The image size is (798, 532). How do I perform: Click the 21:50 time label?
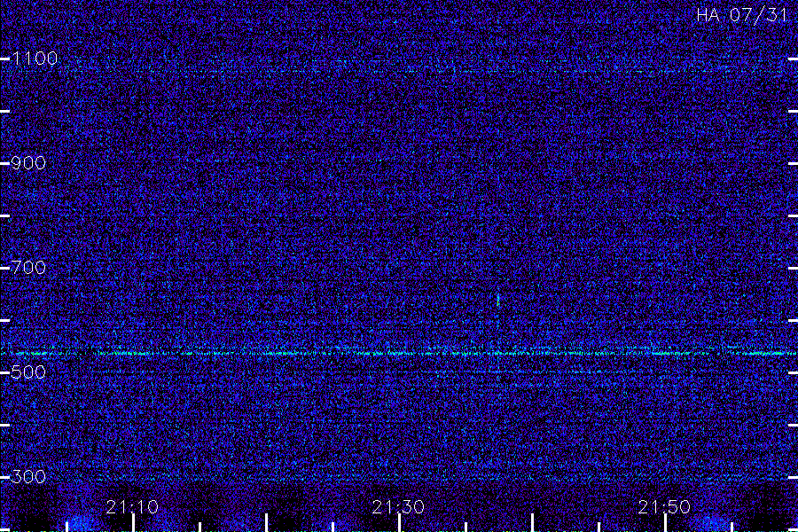(664, 507)
